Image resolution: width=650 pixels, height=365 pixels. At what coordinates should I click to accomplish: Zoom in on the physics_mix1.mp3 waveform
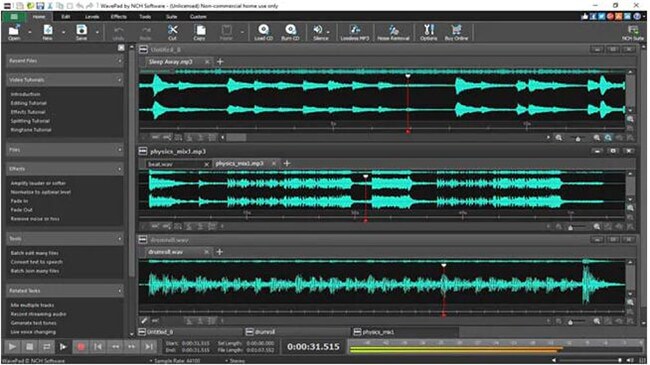[x=597, y=226]
